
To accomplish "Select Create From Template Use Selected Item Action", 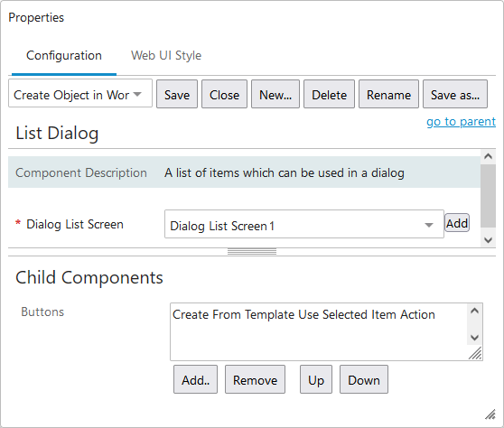I will coord(303,314).
